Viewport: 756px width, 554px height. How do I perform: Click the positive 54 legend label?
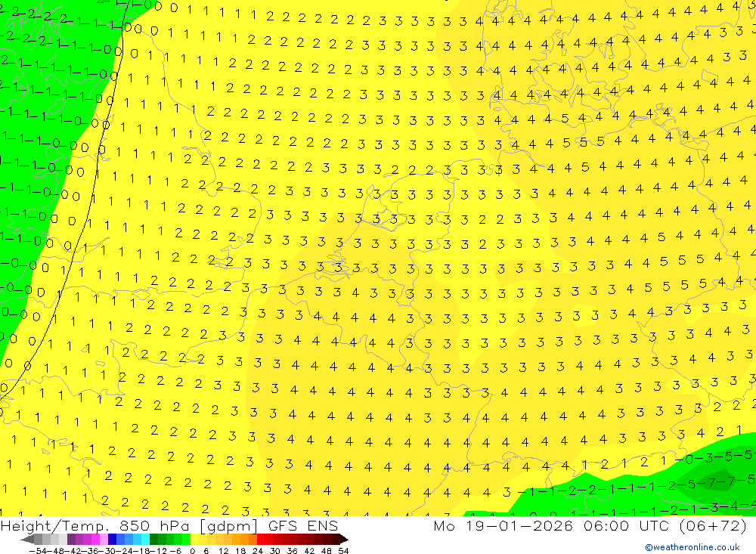(x=343, y=551)
